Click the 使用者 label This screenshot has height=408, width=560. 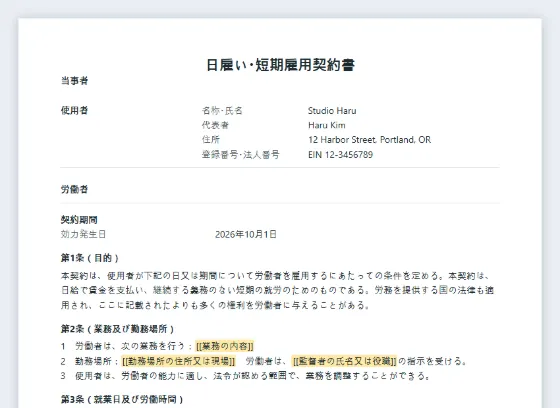tap(74, 110)
